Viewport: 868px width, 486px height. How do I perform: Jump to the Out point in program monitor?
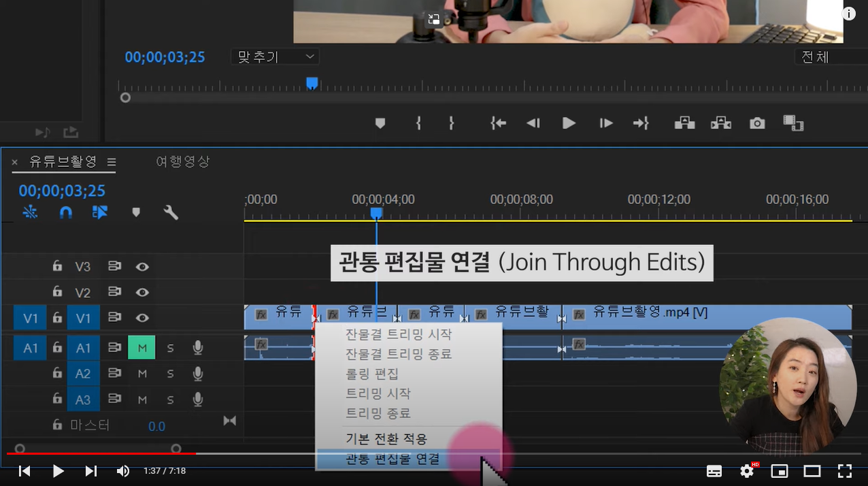[641, 123]
